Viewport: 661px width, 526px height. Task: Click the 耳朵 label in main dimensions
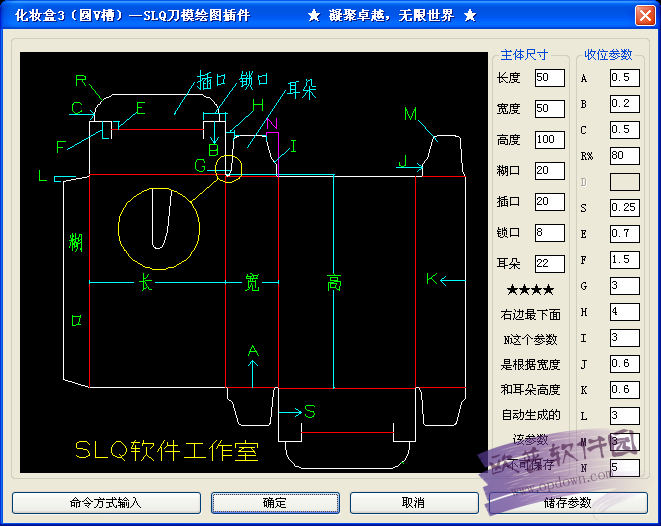click(508, 264)
